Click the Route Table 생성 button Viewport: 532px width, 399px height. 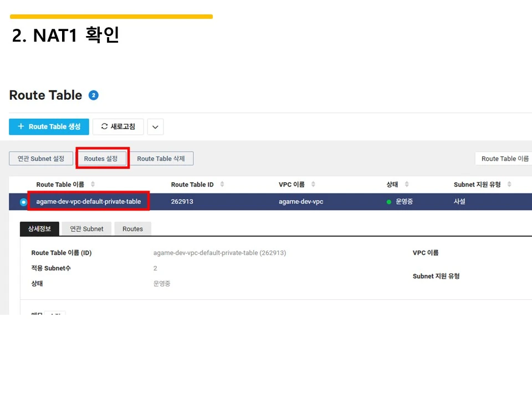(49, 126)
